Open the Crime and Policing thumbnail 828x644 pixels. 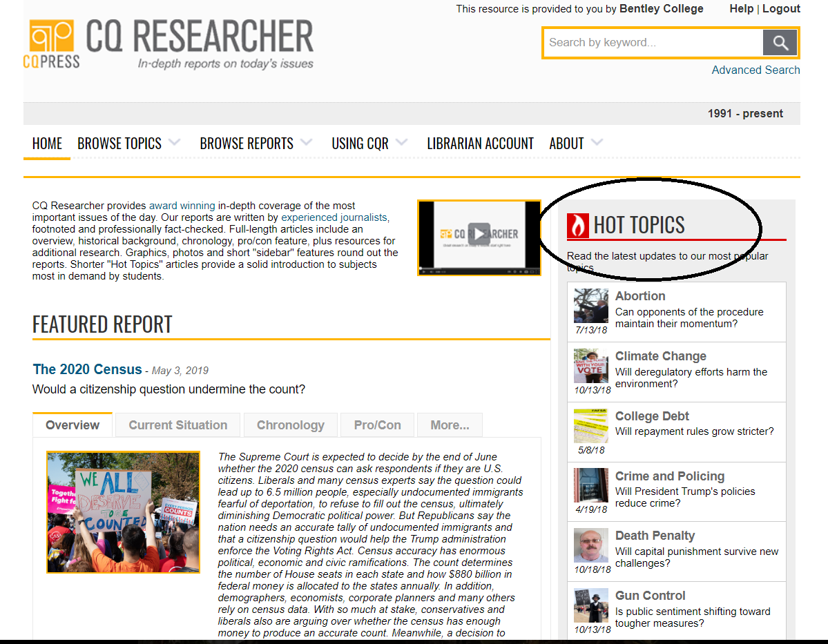591,486
